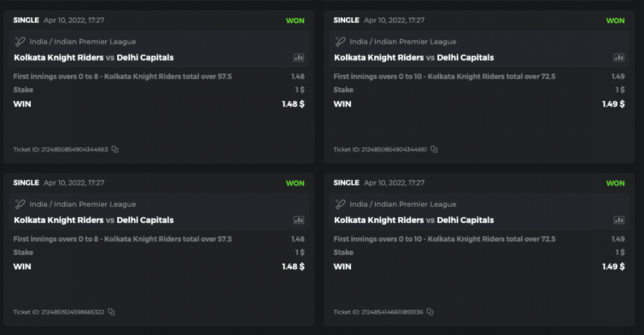Click WON status label on ticket 893136
644x335 pixels.
point(615,183)
